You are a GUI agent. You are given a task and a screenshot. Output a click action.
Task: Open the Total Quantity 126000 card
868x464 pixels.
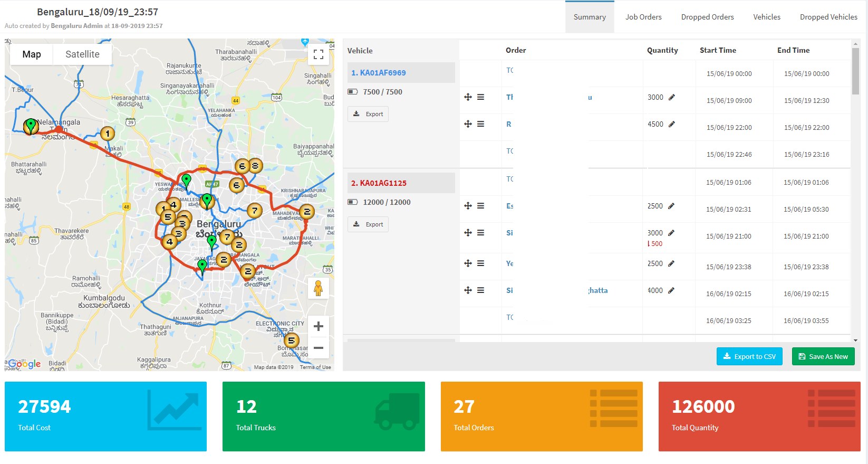(x=759, y=416)
